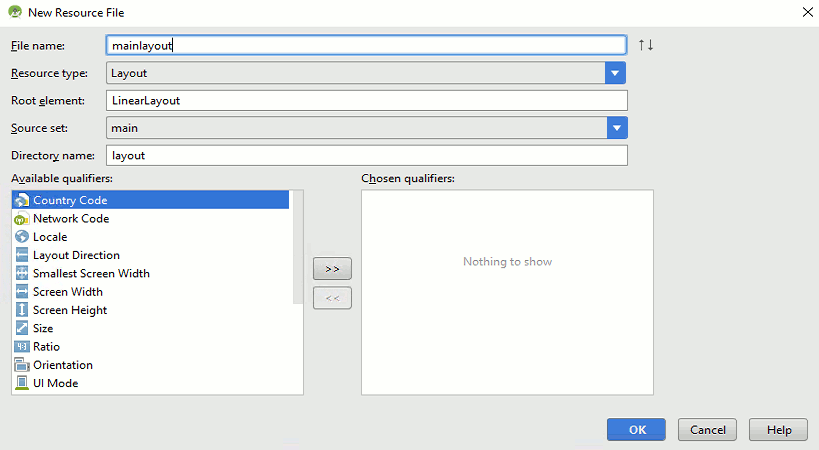Click the Resource type label
The image size is (819, 450).
(x=49, y=74)
